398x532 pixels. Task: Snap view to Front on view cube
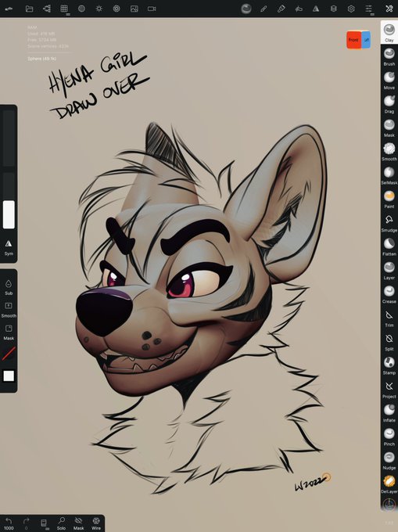(353, 40)
